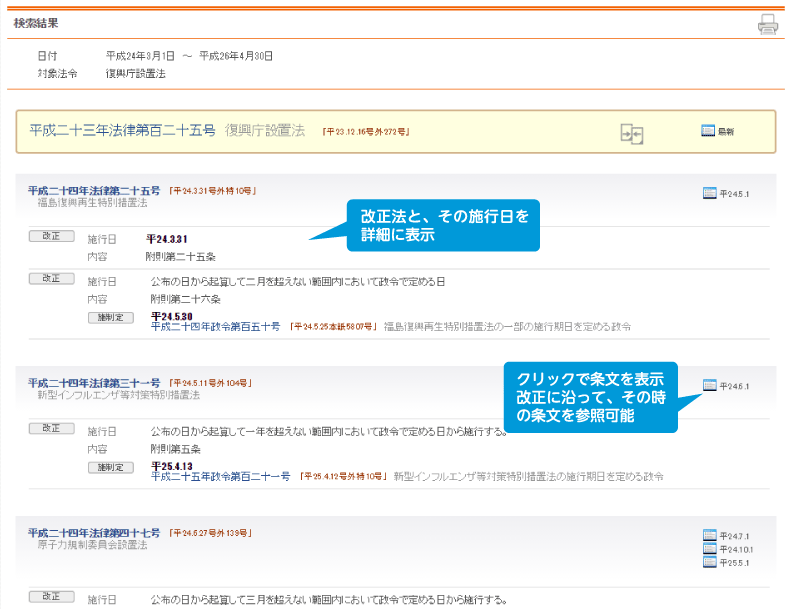Image resolution: width=790 pixels, height=609 pixels.
Task: Select enforcement date 平24.3.31
Action: (167, 239)
